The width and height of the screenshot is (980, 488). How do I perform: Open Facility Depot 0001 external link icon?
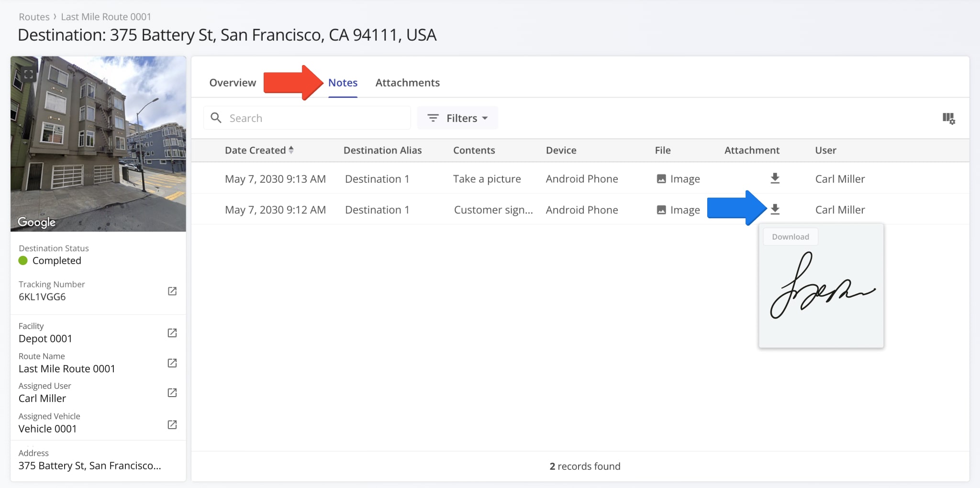click(172, 333)
